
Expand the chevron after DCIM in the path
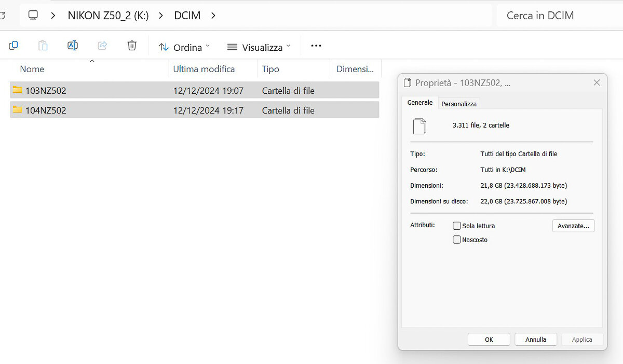(213, 16)
